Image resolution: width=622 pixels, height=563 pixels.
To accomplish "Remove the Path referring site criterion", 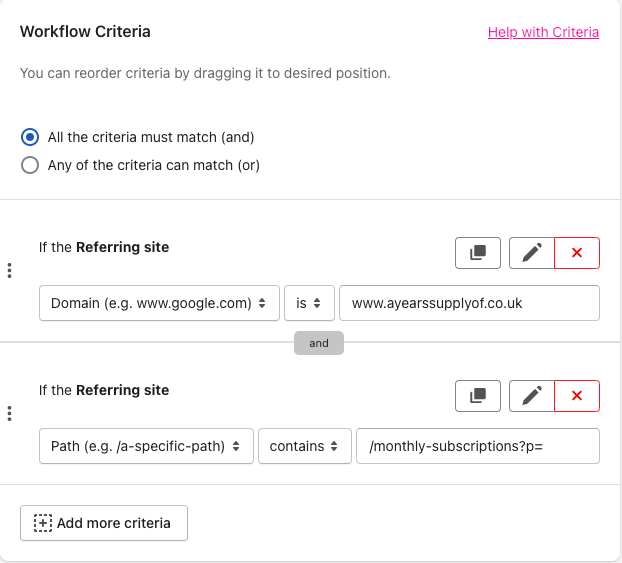I will (577, 396).
